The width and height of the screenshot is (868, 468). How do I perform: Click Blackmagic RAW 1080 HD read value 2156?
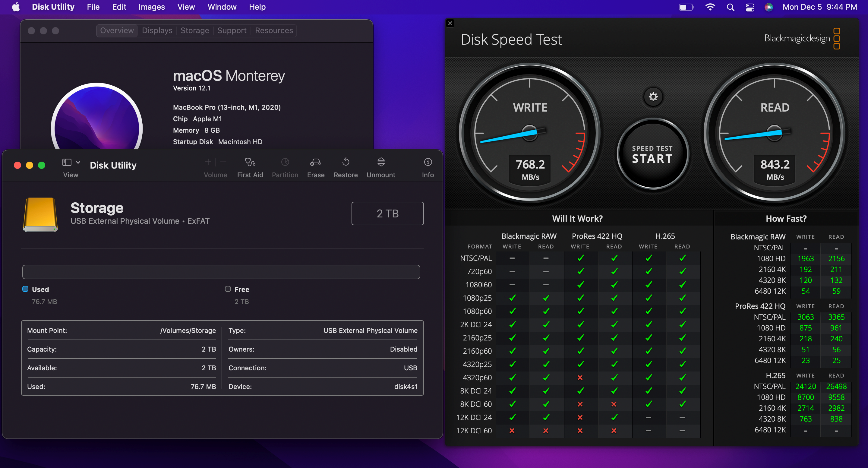tap(836, 258)
